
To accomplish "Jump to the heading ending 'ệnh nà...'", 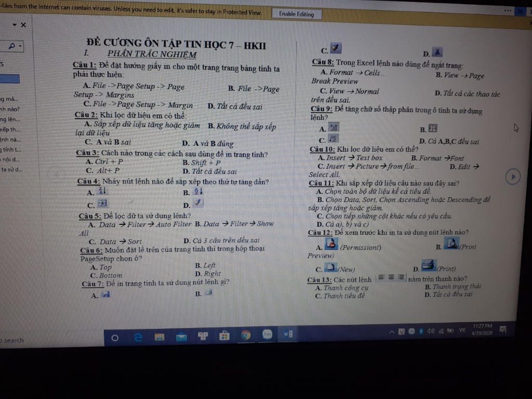I will [10, 139].
